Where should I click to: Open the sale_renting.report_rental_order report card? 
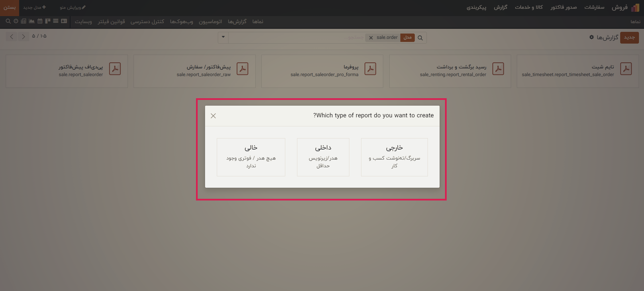point(450,71)
